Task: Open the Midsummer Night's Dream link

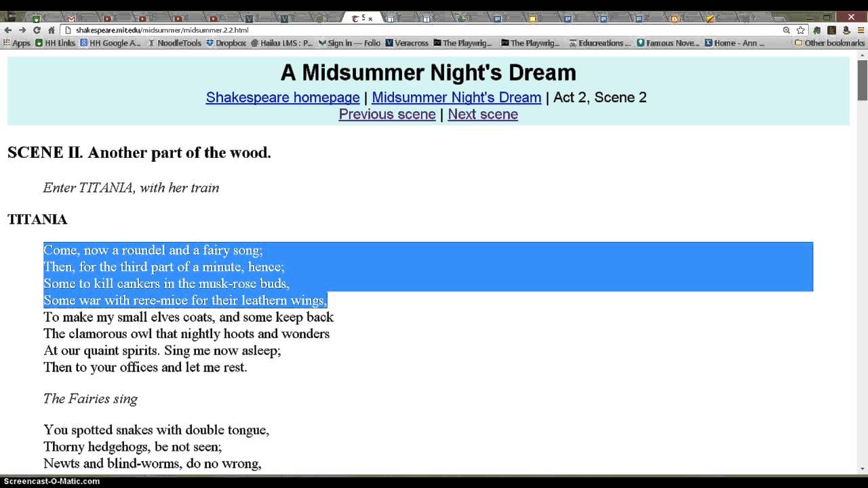Action: pyautogui.click(x=456, y=98)
